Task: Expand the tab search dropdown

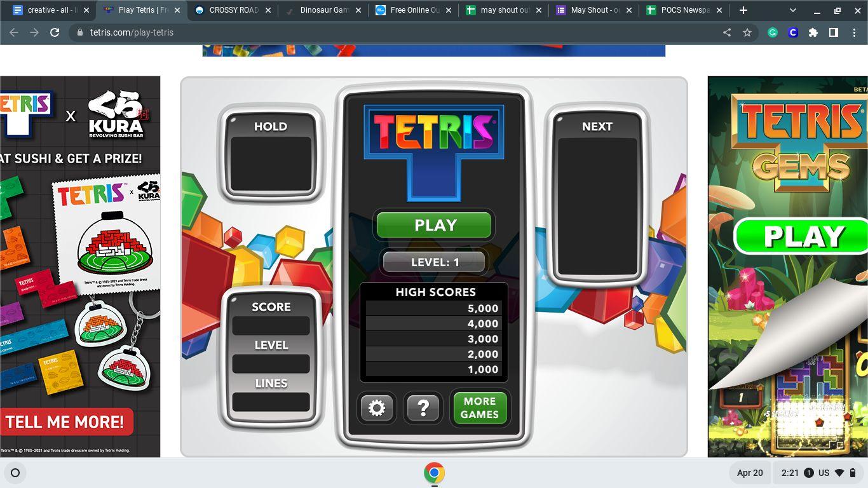Action: click(793, 10)
